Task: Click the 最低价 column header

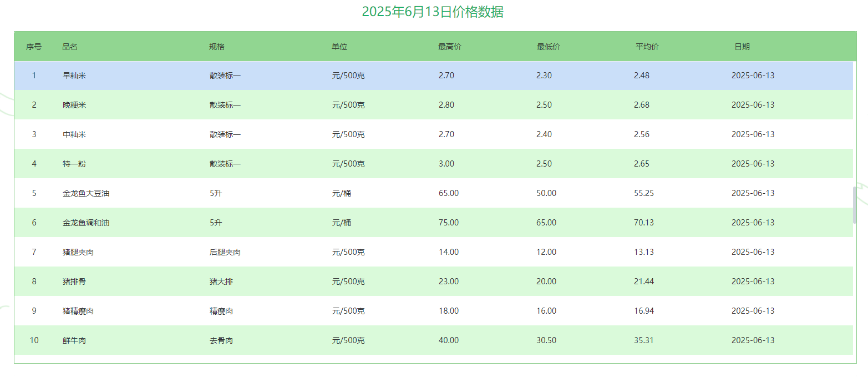Action: [549, 47]
